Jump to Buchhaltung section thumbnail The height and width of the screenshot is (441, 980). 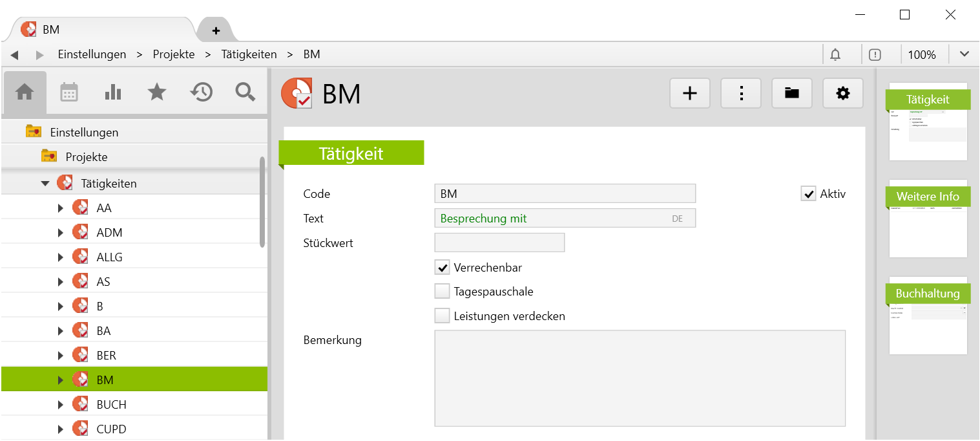(x=928, y=316)
